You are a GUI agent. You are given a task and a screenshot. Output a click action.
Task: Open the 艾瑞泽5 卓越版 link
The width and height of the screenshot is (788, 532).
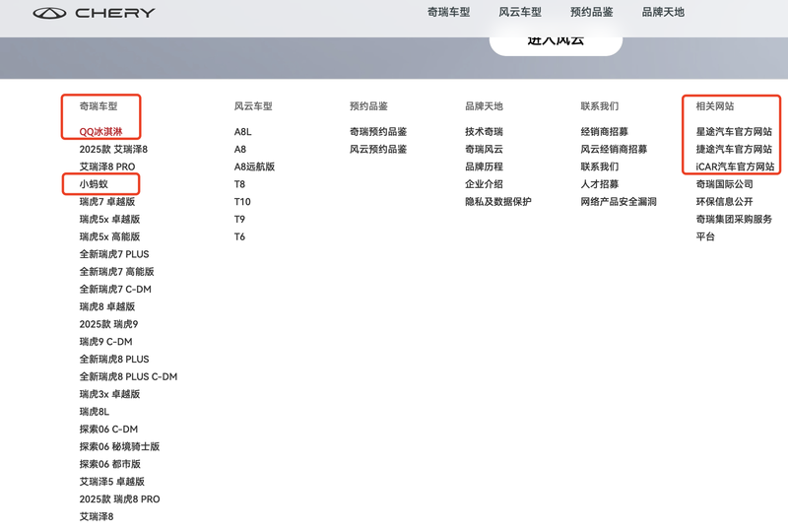coord(111,482)
